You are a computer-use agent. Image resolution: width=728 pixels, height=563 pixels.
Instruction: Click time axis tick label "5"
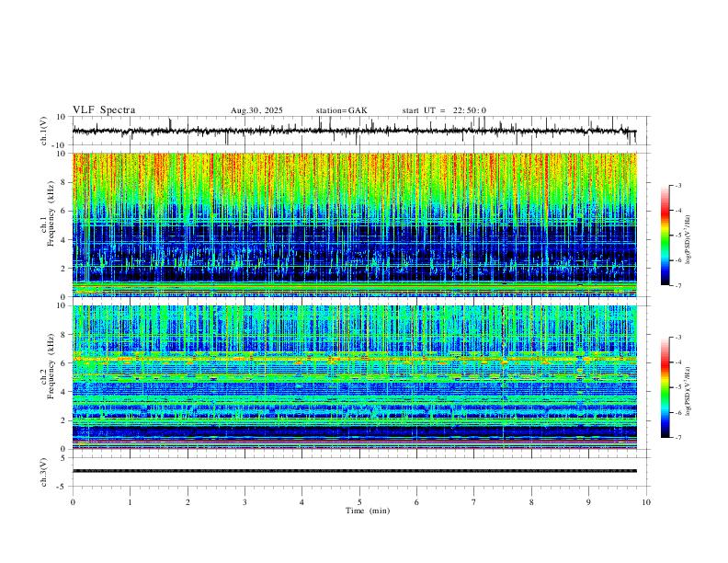[359, 502]
